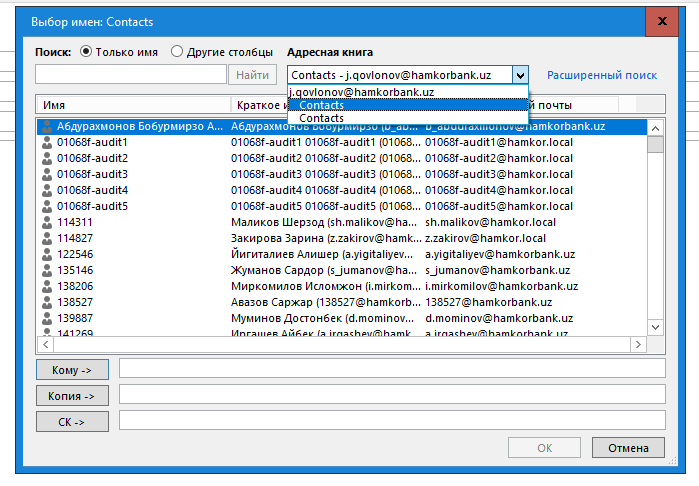Click the search name input field
This screenshot has width=699, height=486.
pos(131,74)
